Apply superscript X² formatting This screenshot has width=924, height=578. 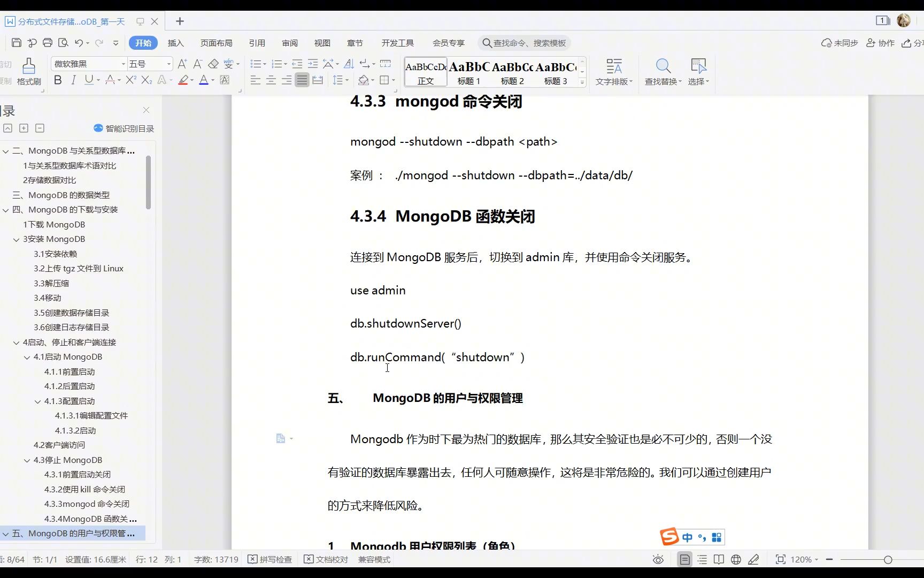pyautogui.click(x=131, y=80)
